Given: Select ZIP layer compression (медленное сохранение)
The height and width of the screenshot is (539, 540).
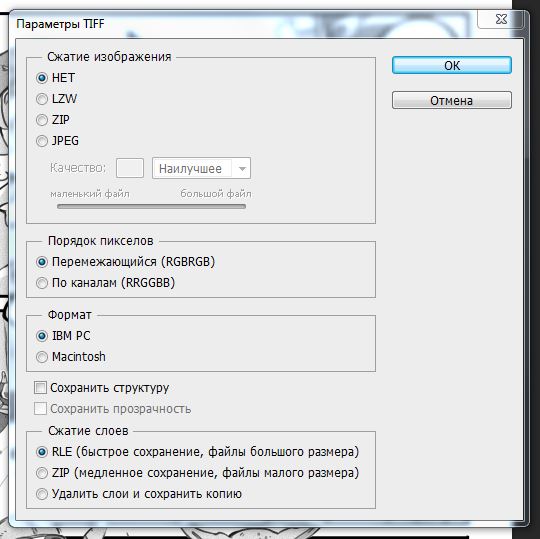Looking at the screenshot, I should click(x=42, y=473).
